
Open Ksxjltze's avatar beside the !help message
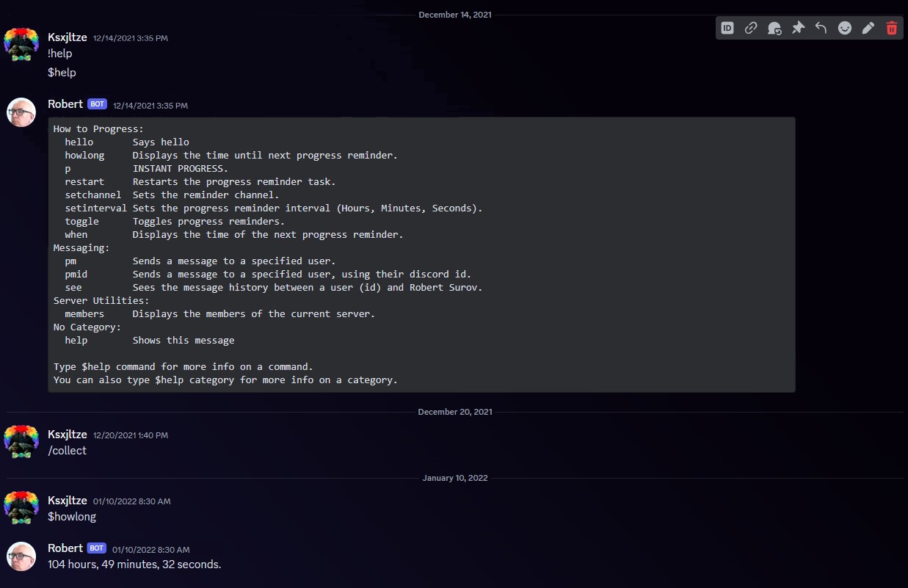coord(21,44)
